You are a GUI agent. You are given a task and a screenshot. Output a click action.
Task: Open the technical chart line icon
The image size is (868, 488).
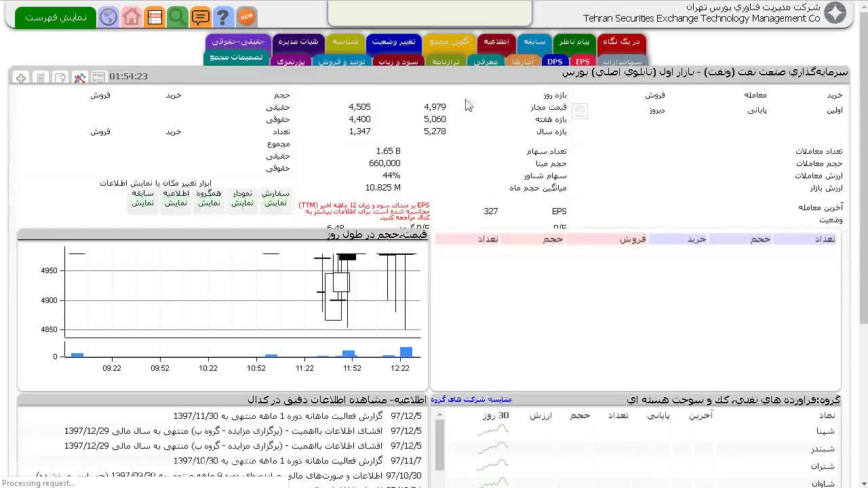(79, 78)
